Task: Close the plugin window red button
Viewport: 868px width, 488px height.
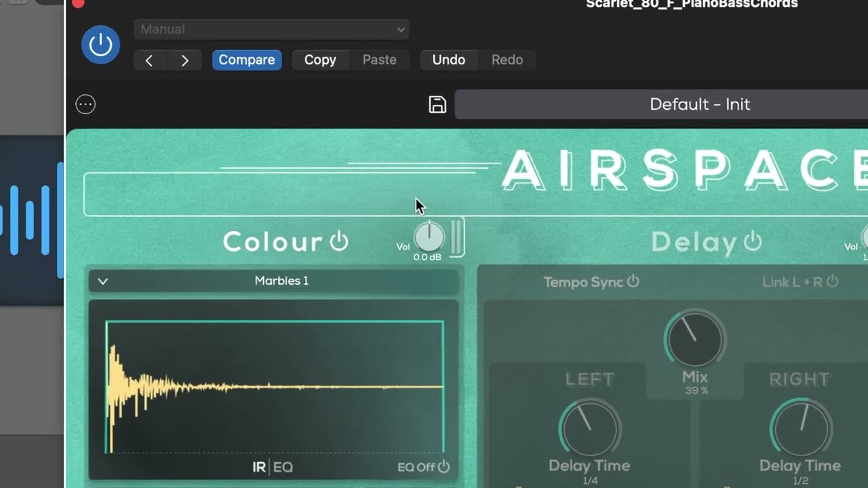Action: click(x=77, y=3)
